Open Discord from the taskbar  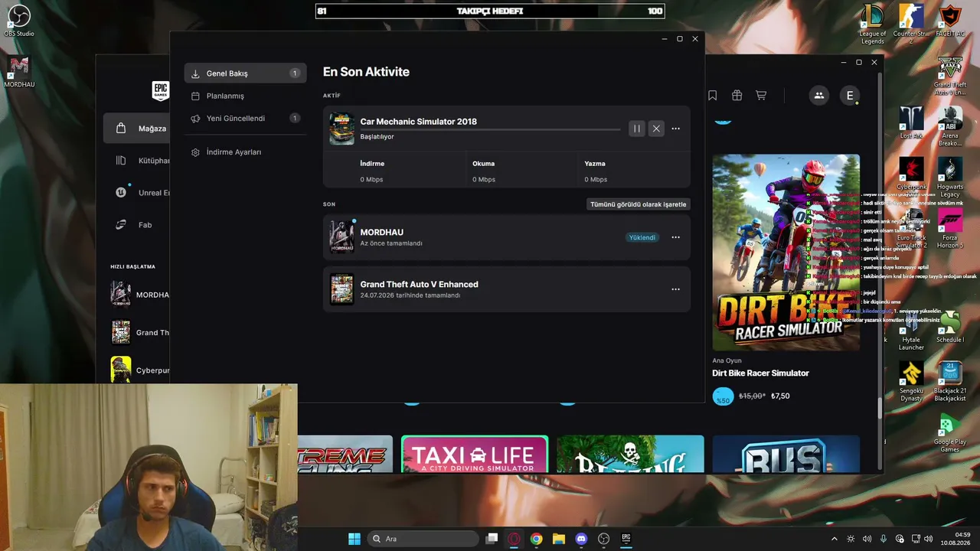581,539
